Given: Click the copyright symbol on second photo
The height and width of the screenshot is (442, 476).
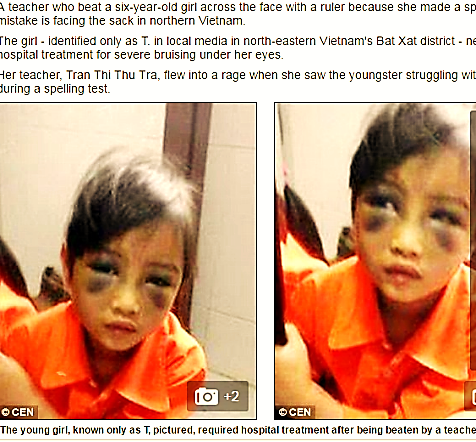Looking at the screenshot, I should (x=283, y=412).
